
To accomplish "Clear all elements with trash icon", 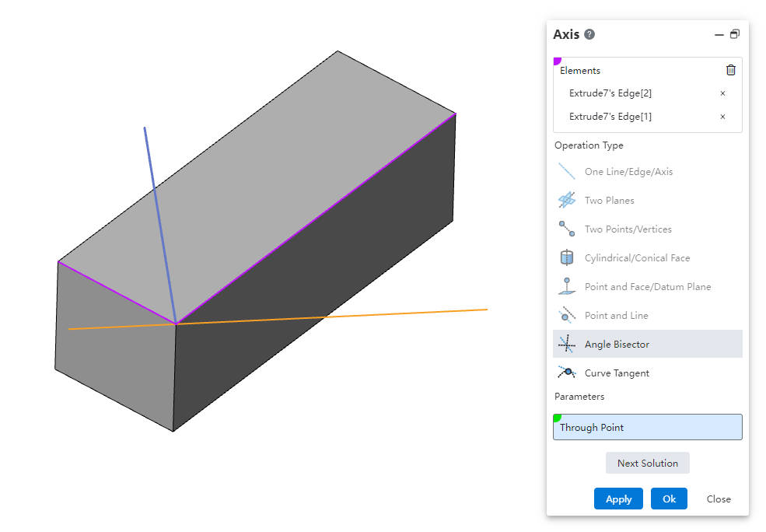I will (x=731, y=70).
